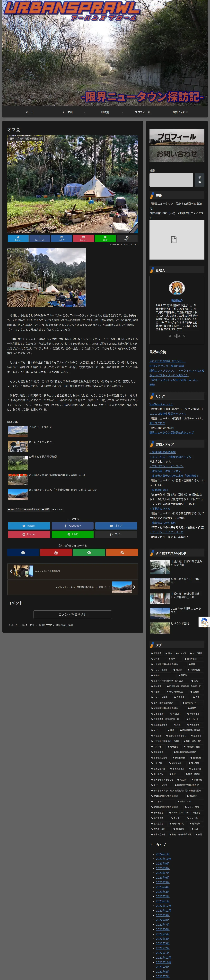Image resolution: width=210 pixels, height=980 pixels.
Task: Share via the large Facebook button
Action: pyautogui.click(x=72, y=526)
